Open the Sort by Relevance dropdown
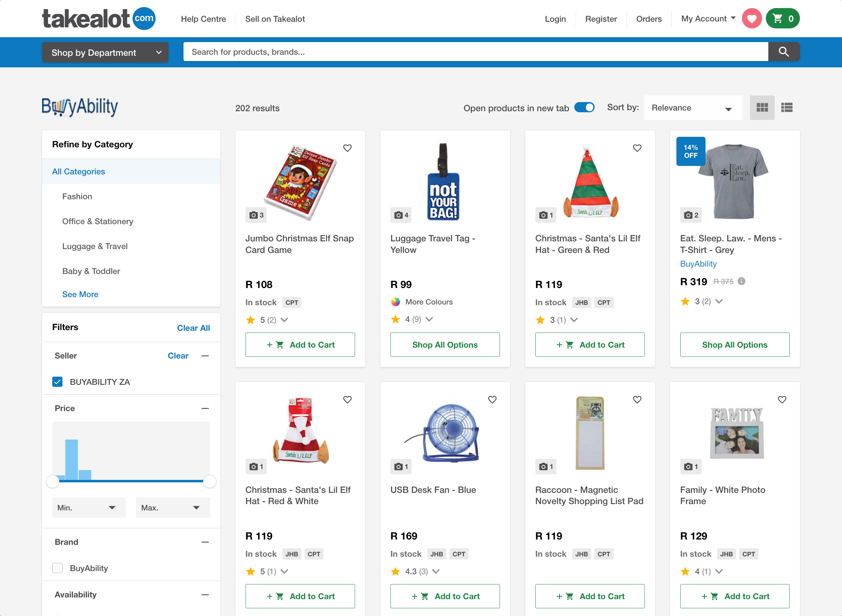This screenshot has width=842, height=616. click(692, 108)
